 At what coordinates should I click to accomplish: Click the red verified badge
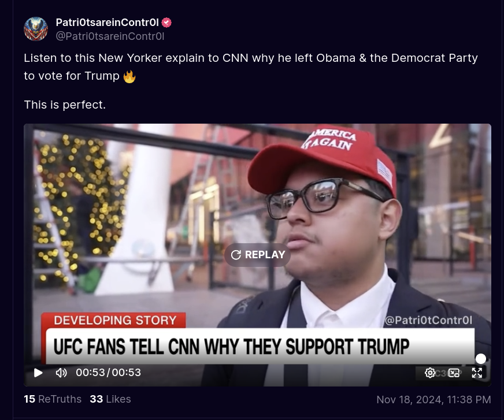166,23
